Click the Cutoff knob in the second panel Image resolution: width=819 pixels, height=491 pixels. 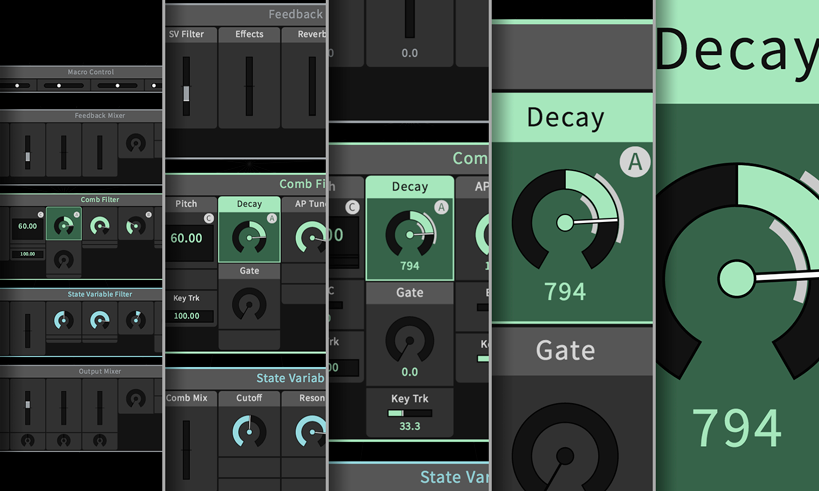pyautogui.click(x=249, y=432)
